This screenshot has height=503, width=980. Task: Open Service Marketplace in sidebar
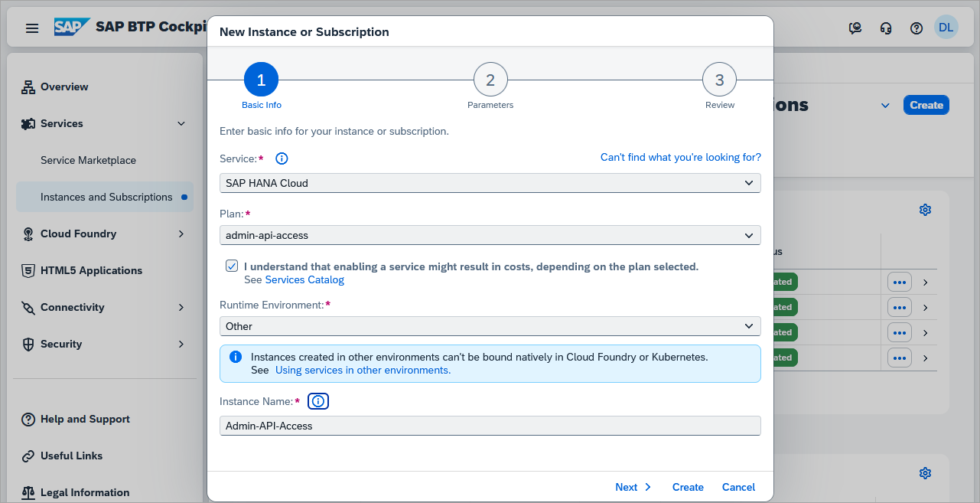(x=88, y=161)
